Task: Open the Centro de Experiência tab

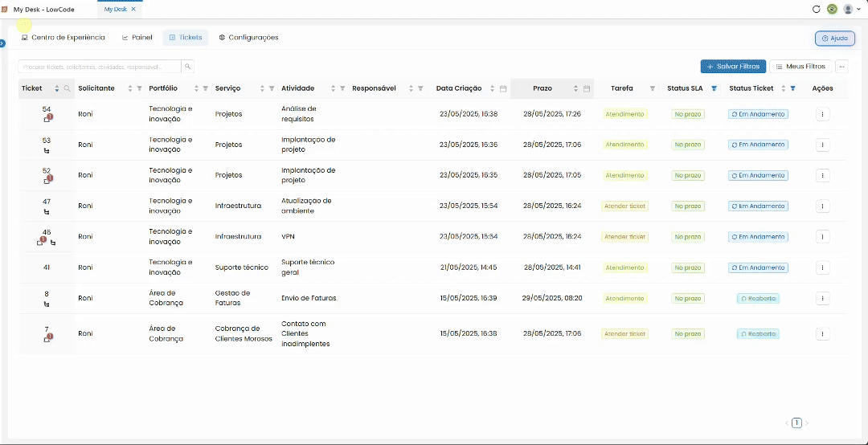Action: click(63, 38)
